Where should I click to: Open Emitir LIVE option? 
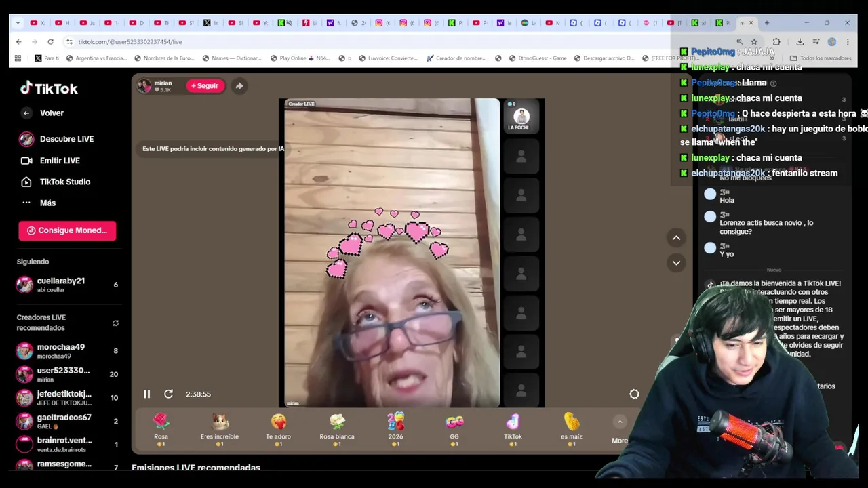[50, 161]
